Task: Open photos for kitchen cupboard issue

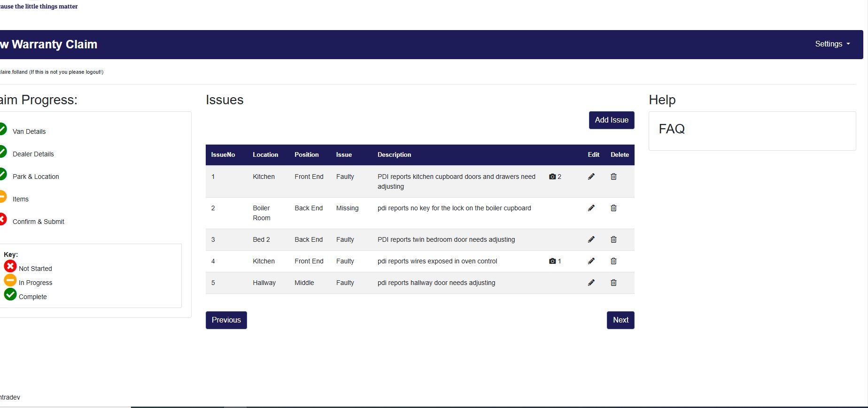Action: [555, 177]
